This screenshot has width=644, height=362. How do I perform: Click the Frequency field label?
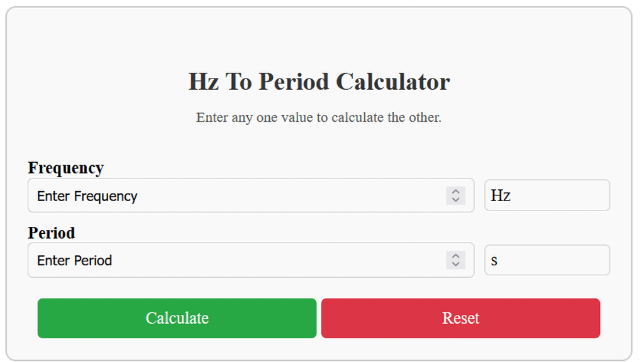click(x=65, y=168)
